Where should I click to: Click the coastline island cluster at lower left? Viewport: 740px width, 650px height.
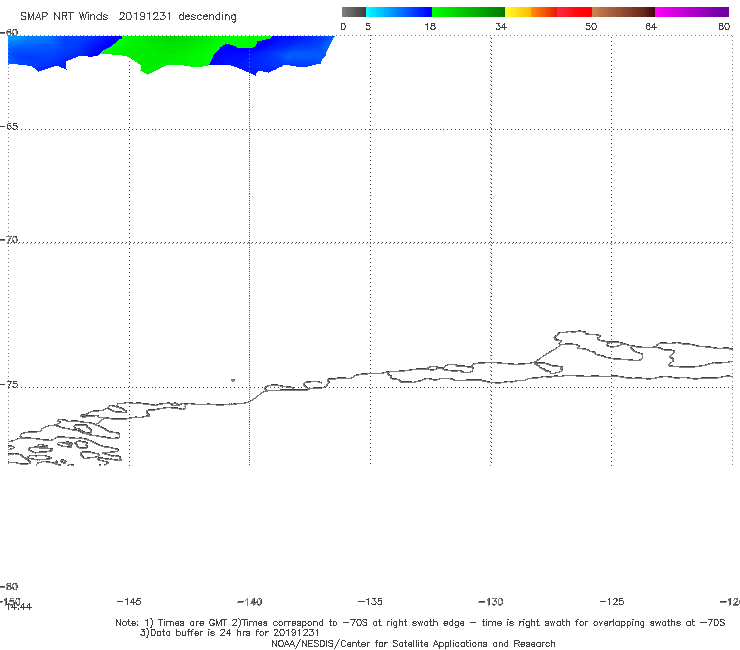tap(64, 441)
